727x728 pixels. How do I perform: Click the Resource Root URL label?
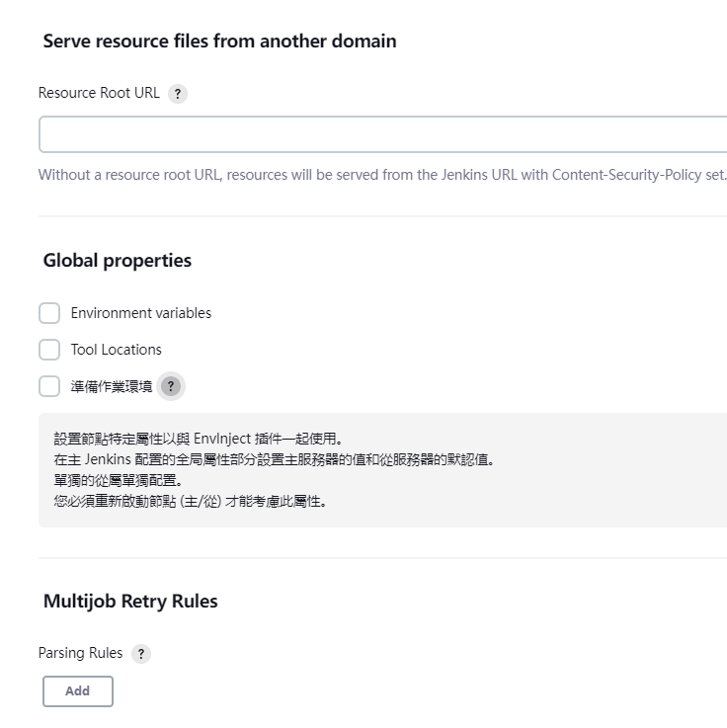(x=99, y=93)
